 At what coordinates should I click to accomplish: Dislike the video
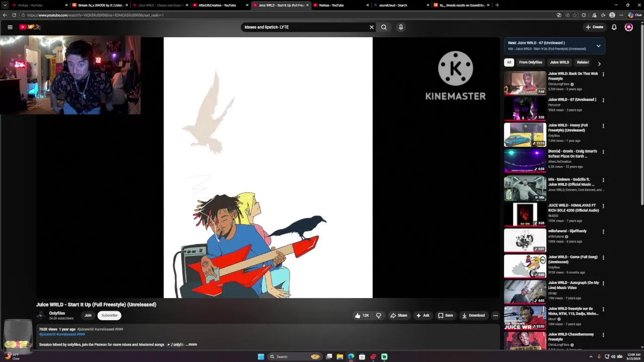tap(379, 316)
